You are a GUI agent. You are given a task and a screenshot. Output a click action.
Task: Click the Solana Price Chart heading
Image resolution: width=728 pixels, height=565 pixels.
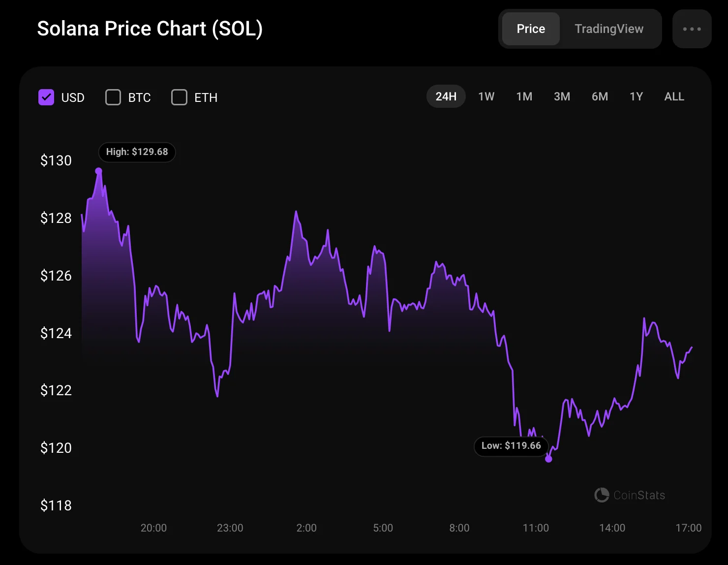[x=150, y=29]
